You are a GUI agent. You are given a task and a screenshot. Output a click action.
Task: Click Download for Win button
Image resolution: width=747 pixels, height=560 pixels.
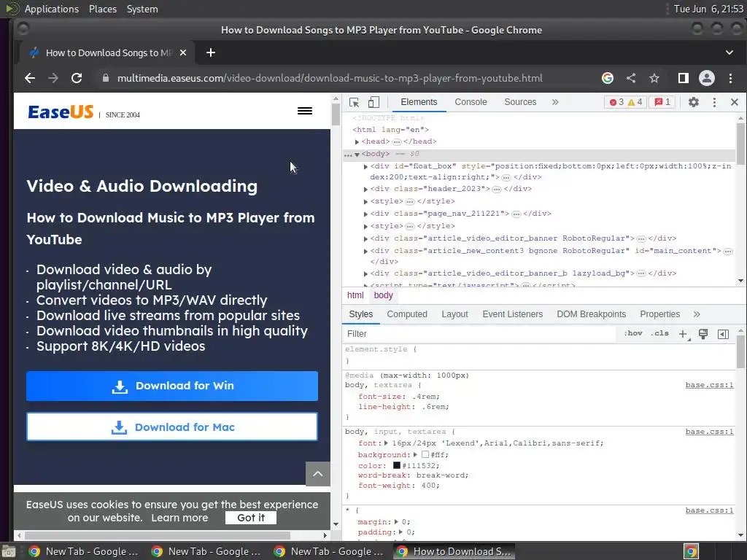[x=172, y=386]
